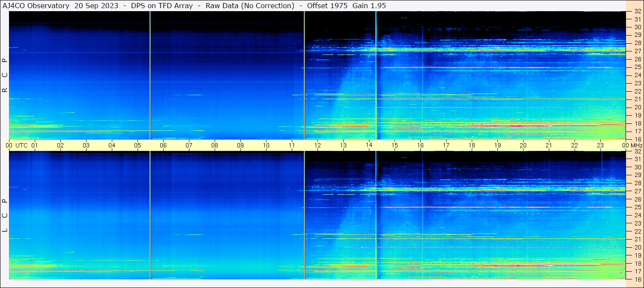Click the "08" hour label on time axis
The image size is (644, 288).
pyautogui.click(x=215, y=145)
